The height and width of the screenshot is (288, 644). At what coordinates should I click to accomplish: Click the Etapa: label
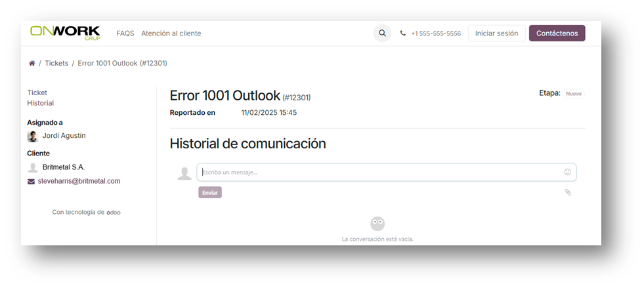[x=549, y=93]
